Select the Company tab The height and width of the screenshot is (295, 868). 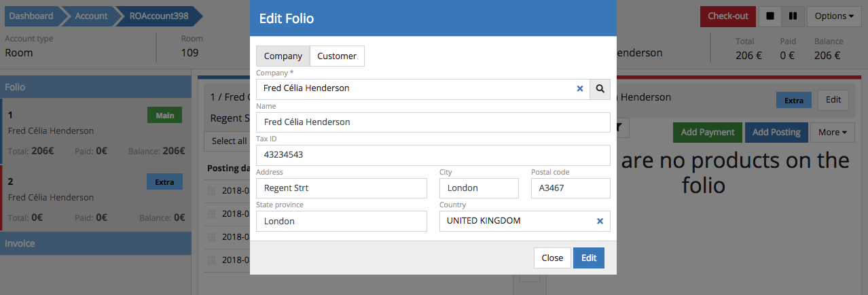(283, 56)
